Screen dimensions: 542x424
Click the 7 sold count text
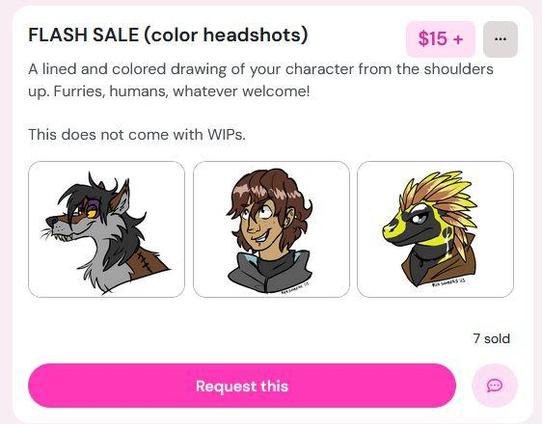pyautogui.click(x=492, y=339)
